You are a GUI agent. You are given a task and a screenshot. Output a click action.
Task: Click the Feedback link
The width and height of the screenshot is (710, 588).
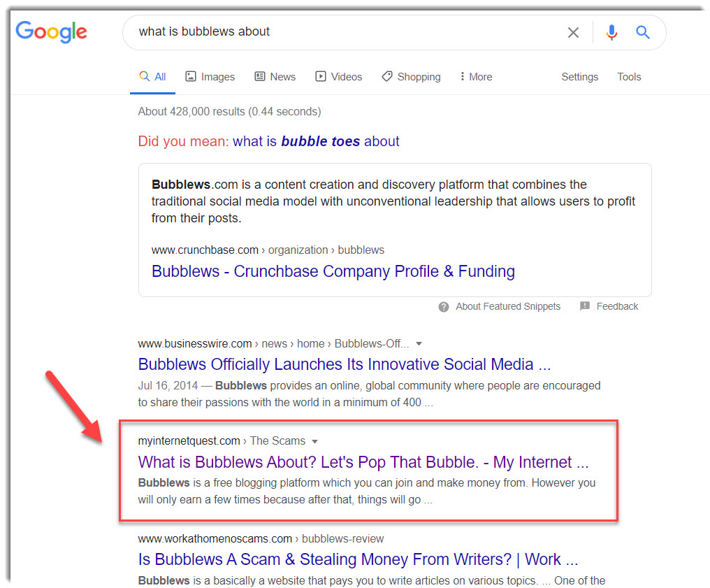tap(617, 307)
